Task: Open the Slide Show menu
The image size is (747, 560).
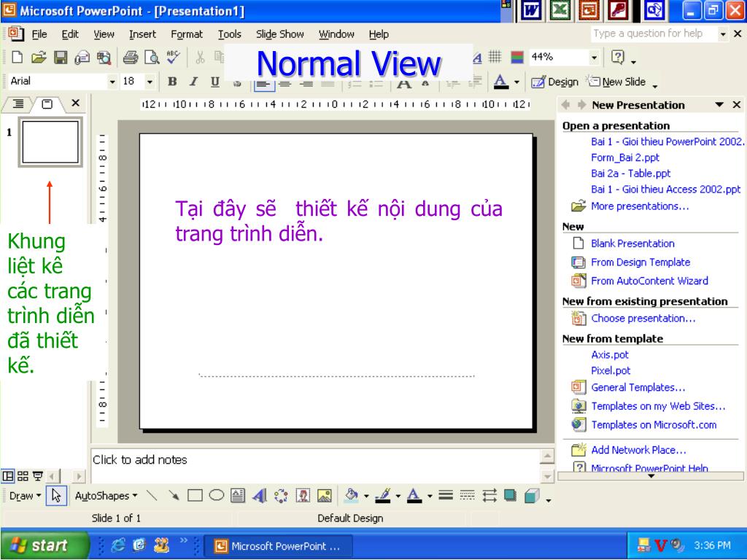Action: tap(279, 34)
